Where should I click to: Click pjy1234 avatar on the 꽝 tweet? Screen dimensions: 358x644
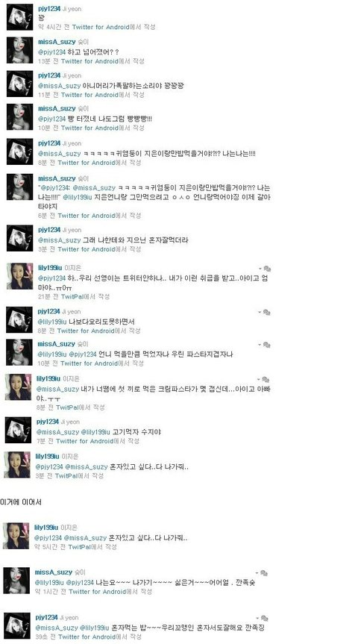(19, 17)
